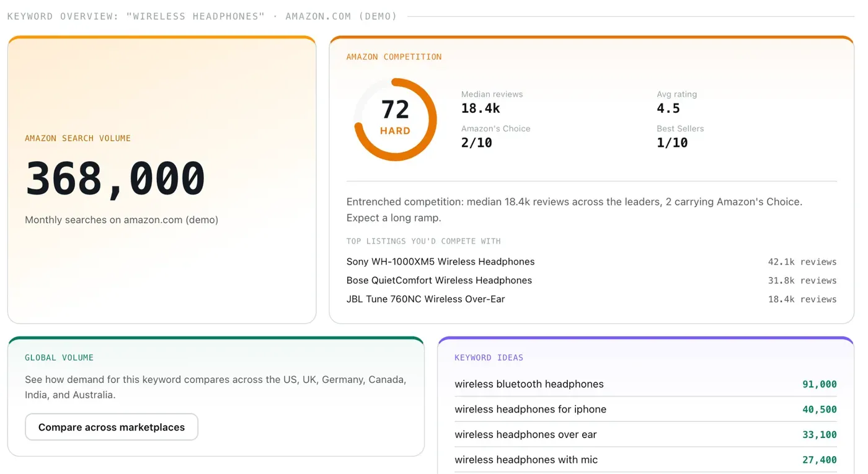Image resolution: width=868 pixels, height=474 pixels.
Task: Click the Global Volume description paragraph
Action: click(x=216, y=387)
